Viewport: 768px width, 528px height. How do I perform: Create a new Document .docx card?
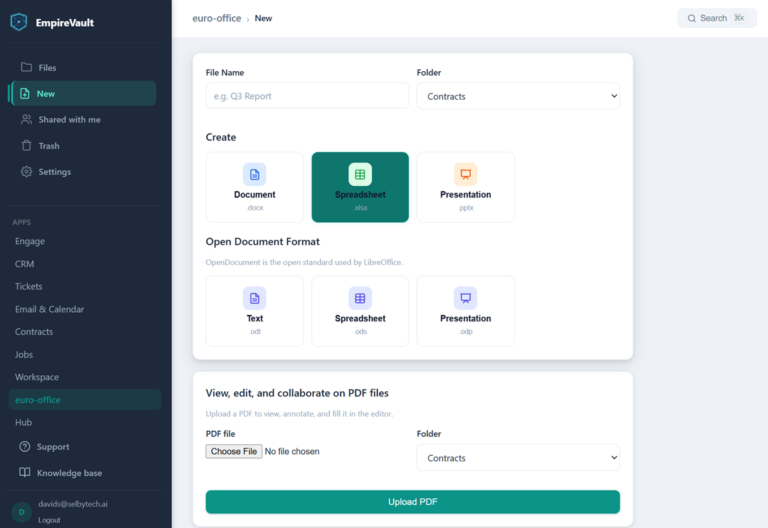255,187
